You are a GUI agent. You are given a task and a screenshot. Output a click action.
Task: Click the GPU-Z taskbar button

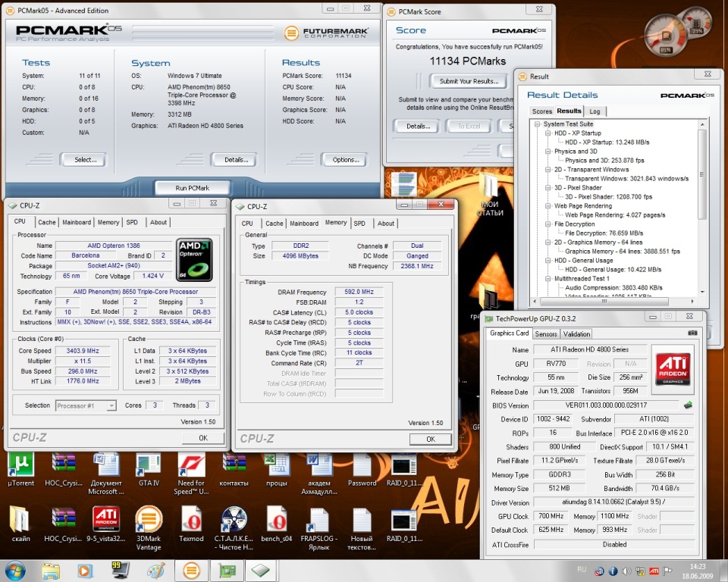click(227, 571)
